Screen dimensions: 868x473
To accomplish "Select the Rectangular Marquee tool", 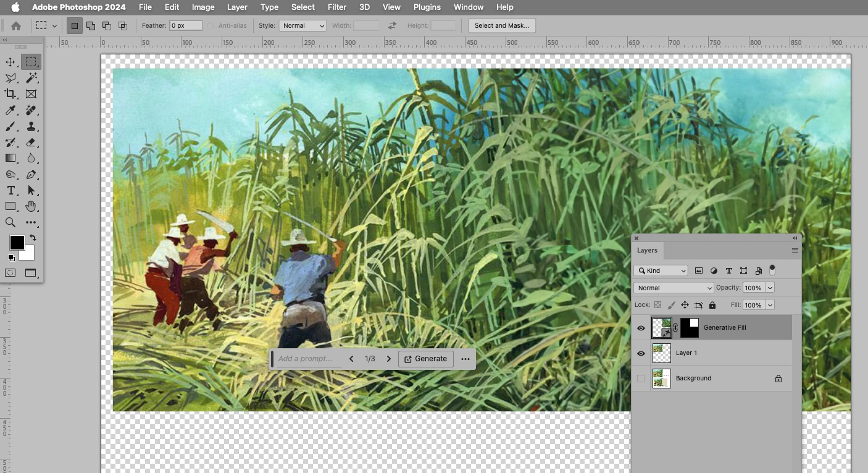I will pyautogui.click(x=31, y=62).
